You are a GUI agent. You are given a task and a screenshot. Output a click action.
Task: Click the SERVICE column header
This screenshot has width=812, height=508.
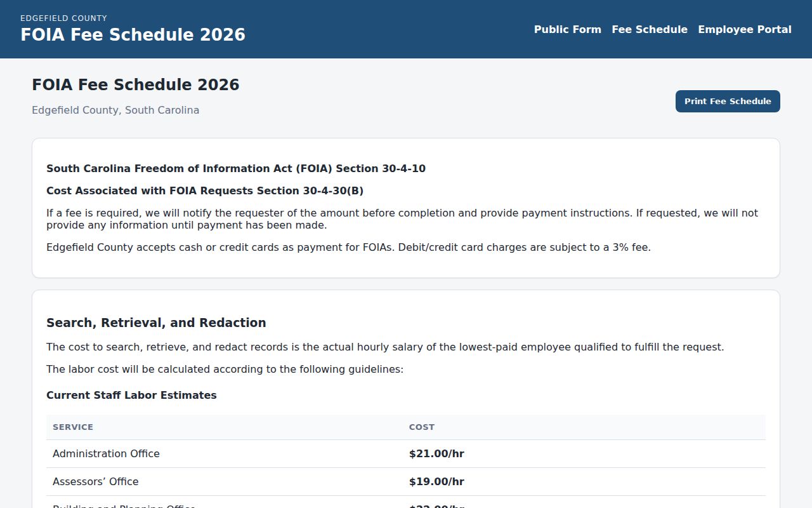point(73,427)
